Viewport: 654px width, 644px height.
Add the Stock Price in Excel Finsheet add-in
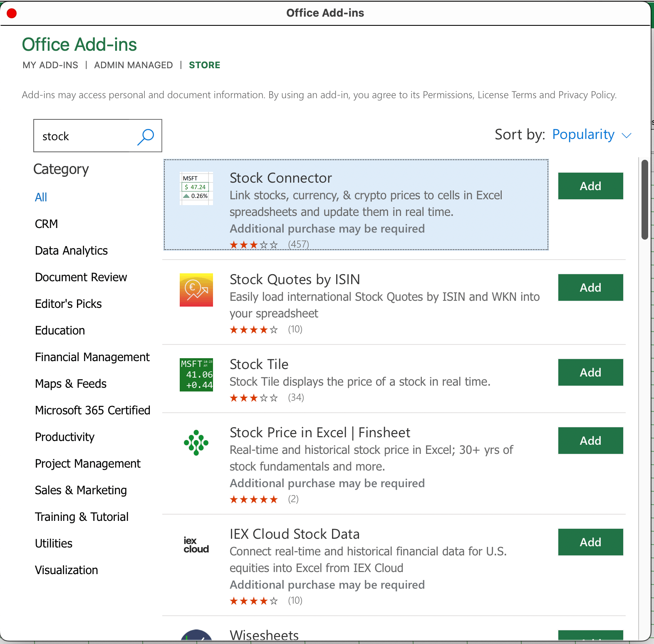[x=591, y=441]
